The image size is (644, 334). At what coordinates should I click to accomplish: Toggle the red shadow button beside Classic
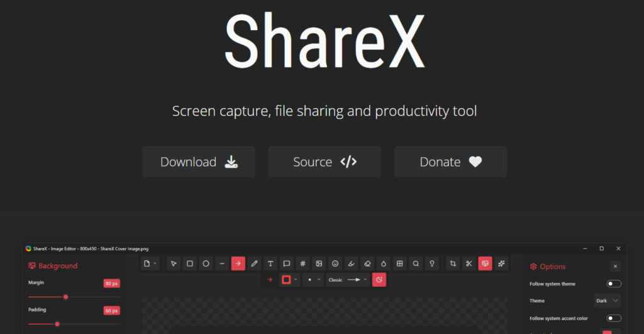[x=379, y=280]
